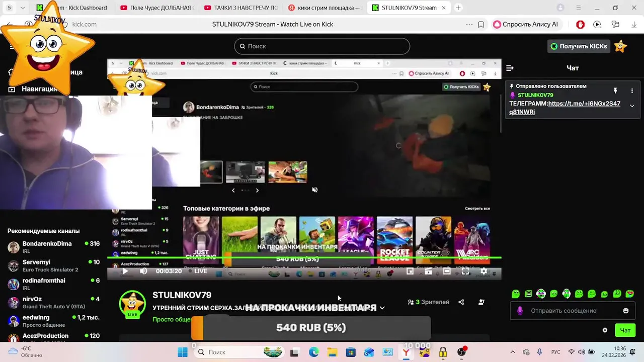Open OBS Studio taskbar icon
This screenshot has height=362, width=644.
[461, 352]
